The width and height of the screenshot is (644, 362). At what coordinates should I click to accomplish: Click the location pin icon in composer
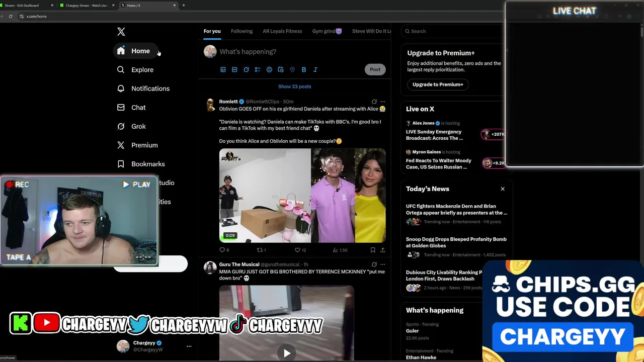[x=292, y=69]
